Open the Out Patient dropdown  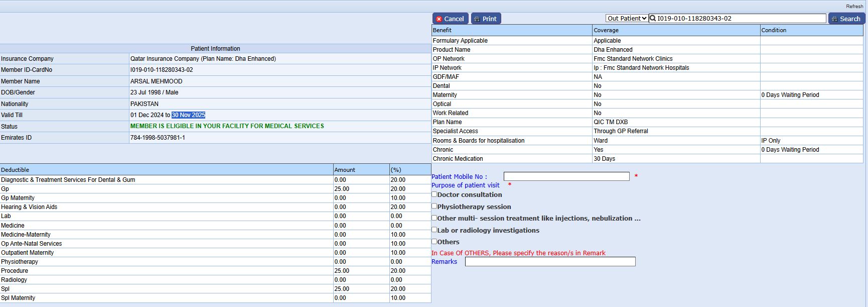[626, 19]
